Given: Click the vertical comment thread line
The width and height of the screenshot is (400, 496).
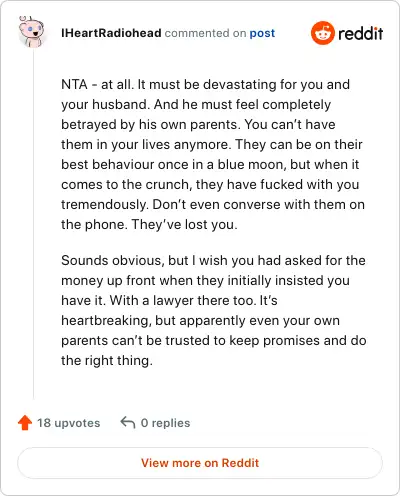Looking at the screenshot, I should [x=33, y=223].
